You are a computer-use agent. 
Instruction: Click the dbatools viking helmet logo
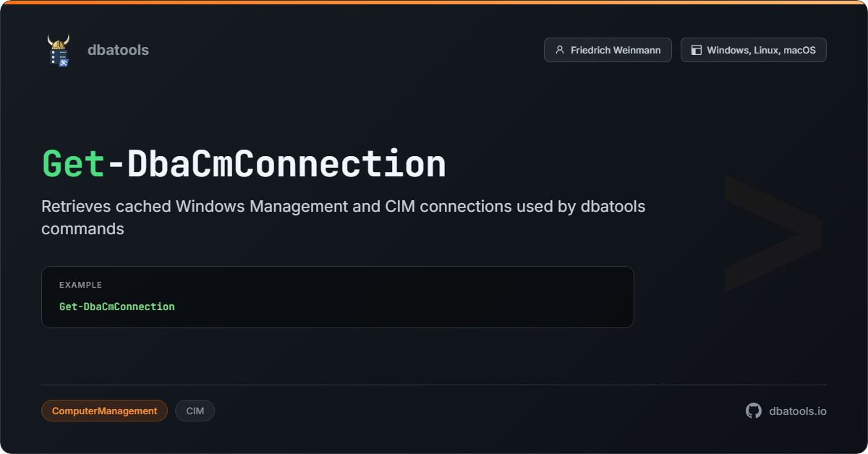pos(59,50)
